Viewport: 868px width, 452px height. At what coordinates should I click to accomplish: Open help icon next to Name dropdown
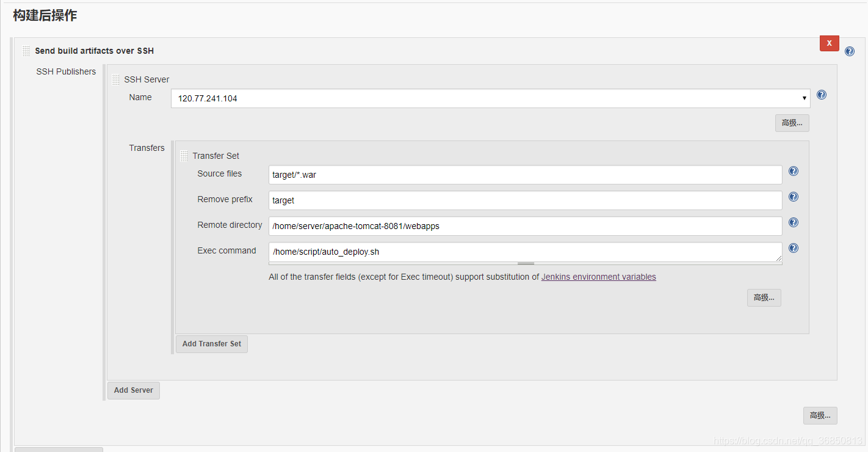pyautogui.click(x=822, y=95)
